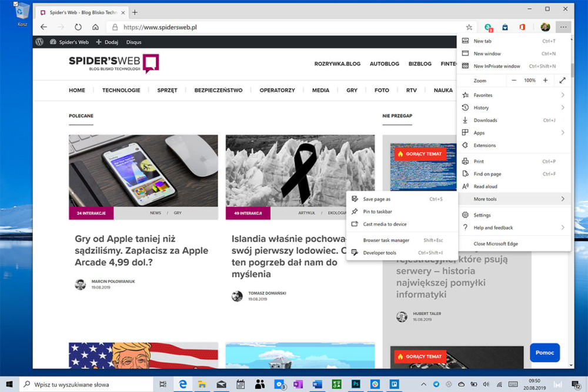Choose Pin to taskbar
The image size is (588, 392).
tap(402, 212)
